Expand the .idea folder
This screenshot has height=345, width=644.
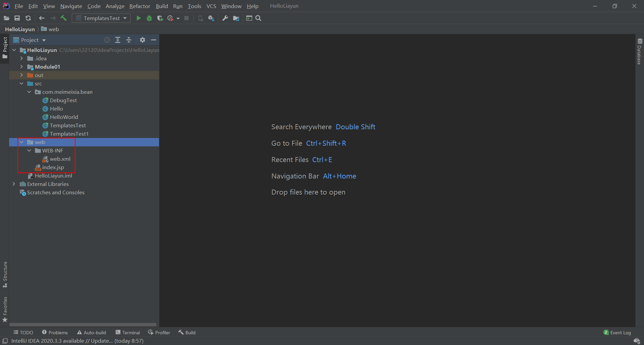pos(21,58)
